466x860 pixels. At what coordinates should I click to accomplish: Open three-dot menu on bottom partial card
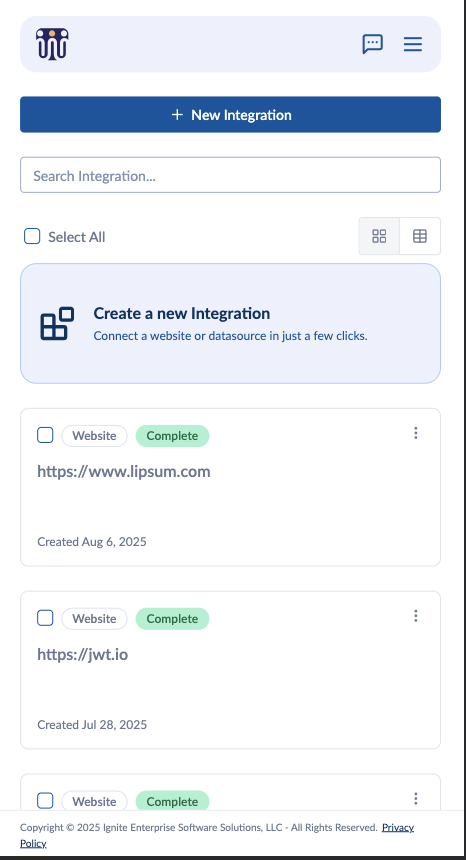tap(416, 799)
